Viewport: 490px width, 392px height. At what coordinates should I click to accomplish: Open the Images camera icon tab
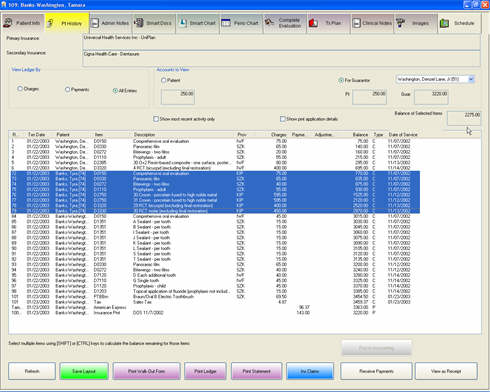click(400, 23)
